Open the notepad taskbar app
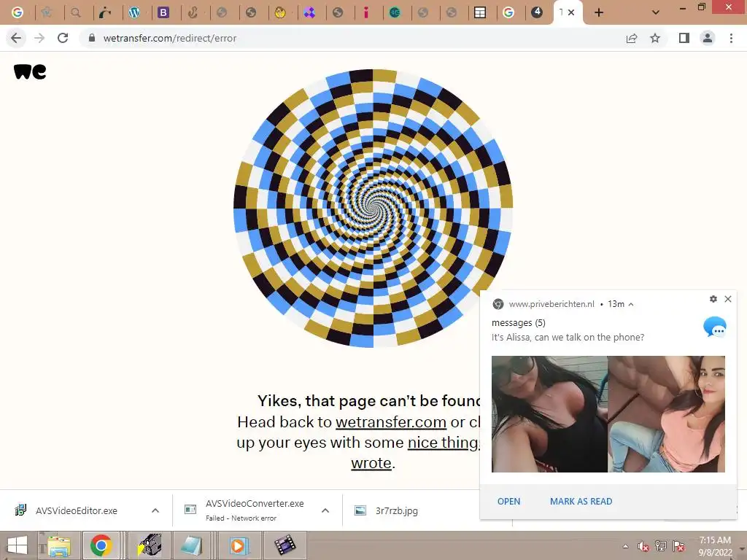 click(192, 545)
